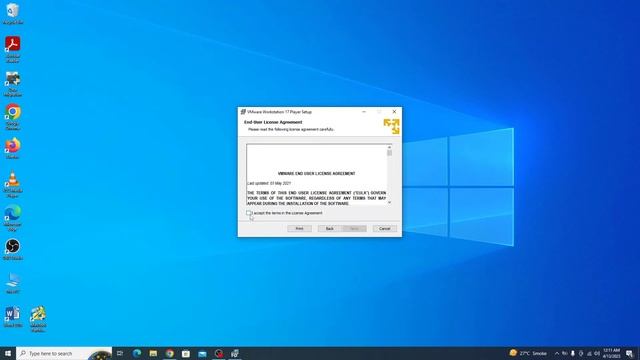This screenshot has width=640, height=360.
Task: Open Google Chrome from the taskbar
Action: [x=169, y=353]
